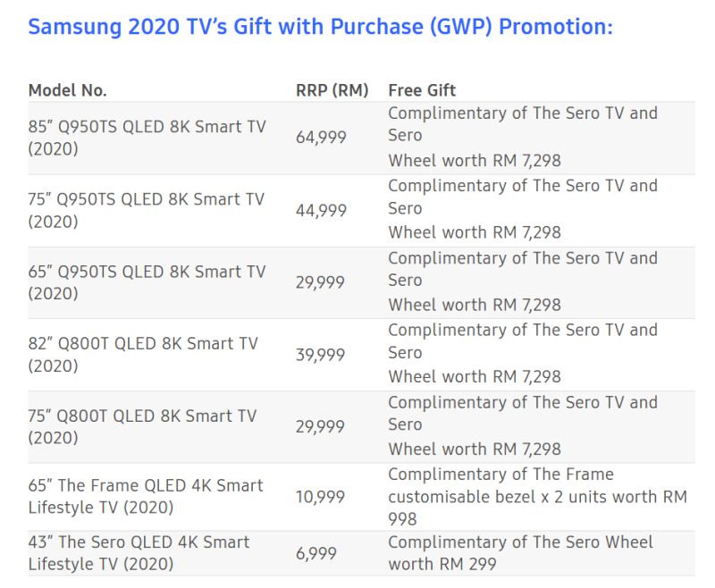Click the 39,999 price value

[x=320, y=354]
